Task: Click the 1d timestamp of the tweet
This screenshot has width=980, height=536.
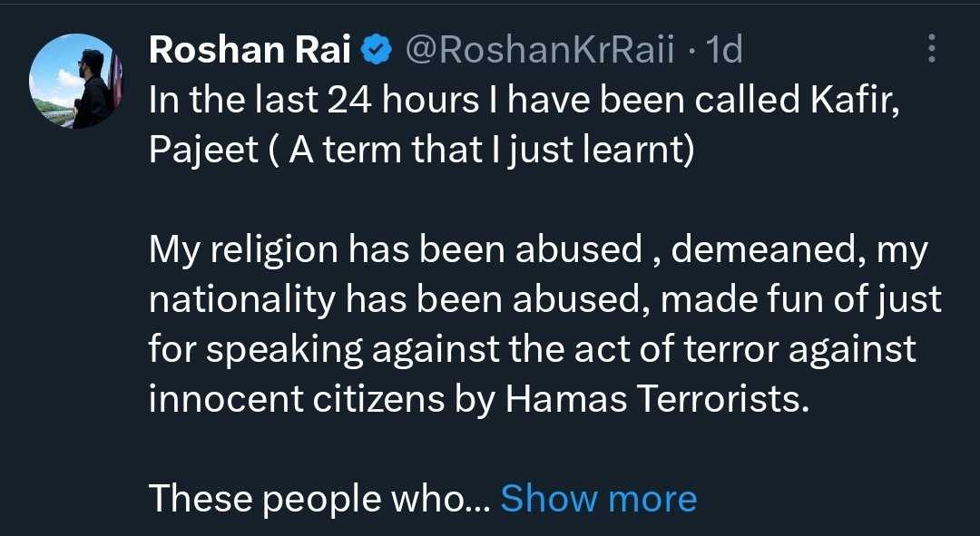Action: 723,51
